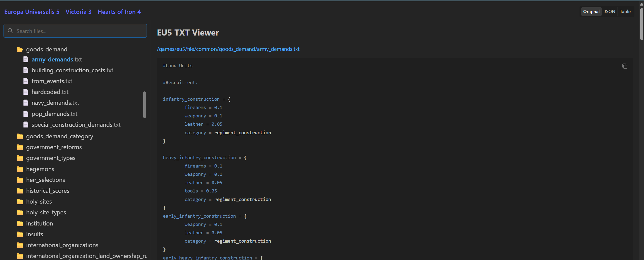The height and width of the screenshot is (260, 644).
Task: Expand the goods_demand_category folder
Action: tap(60, 136)
